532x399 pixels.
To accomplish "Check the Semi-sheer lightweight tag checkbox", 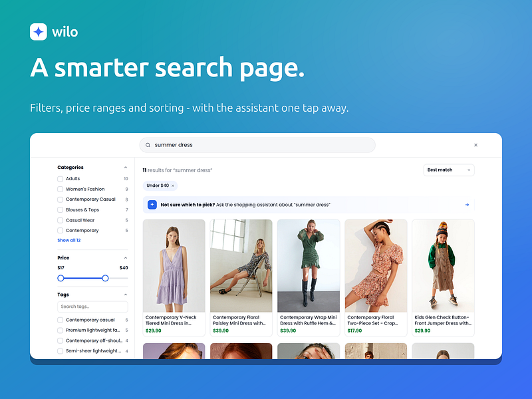I will [x=60, y=351].
